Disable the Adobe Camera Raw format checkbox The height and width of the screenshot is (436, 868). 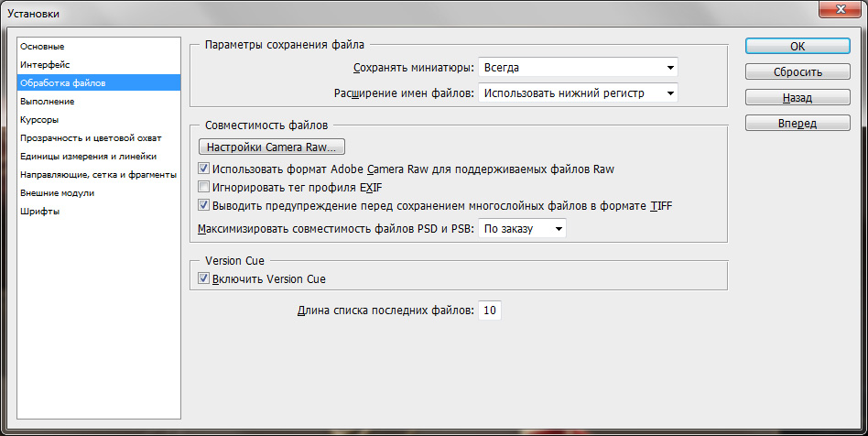(204, 169)
